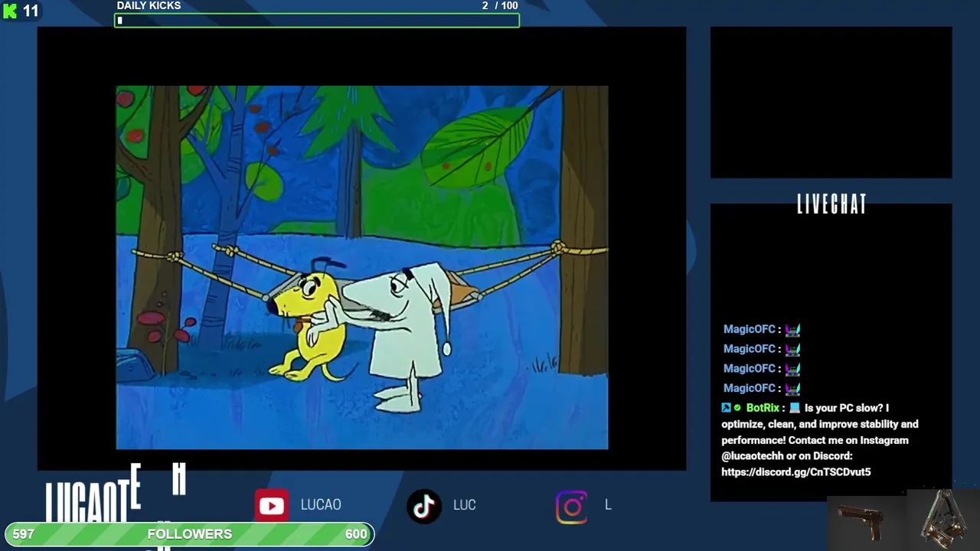Click the "600" follower goal number

[x=356, y=534]
